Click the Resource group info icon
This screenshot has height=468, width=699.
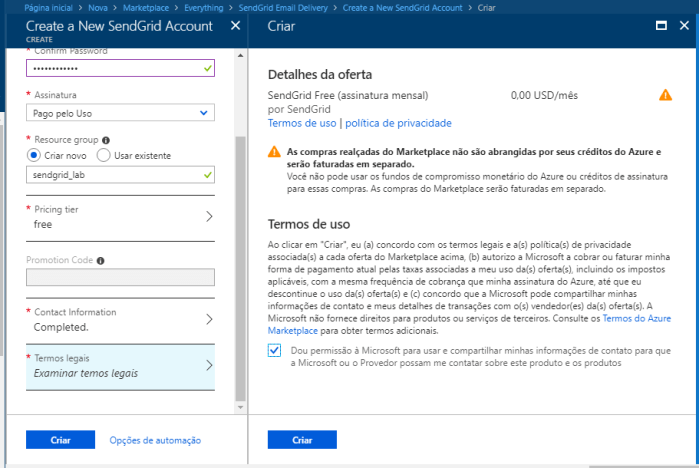(x=106, y=140)
